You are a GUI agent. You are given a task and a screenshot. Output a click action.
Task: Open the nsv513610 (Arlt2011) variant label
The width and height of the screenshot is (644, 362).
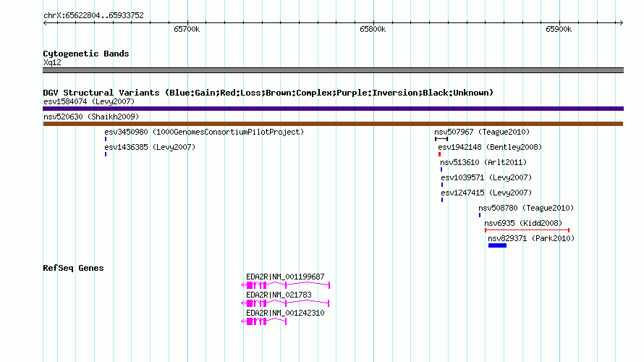pyautogui.click(x=483, y=162)
